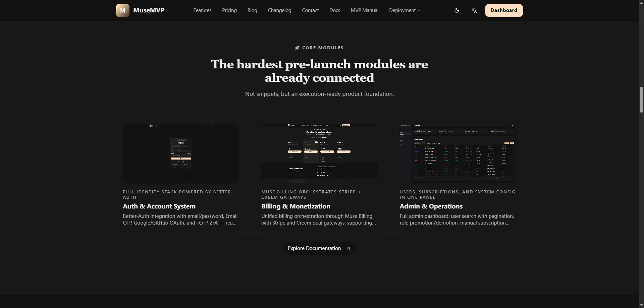Click the Dashboard button

504,10
